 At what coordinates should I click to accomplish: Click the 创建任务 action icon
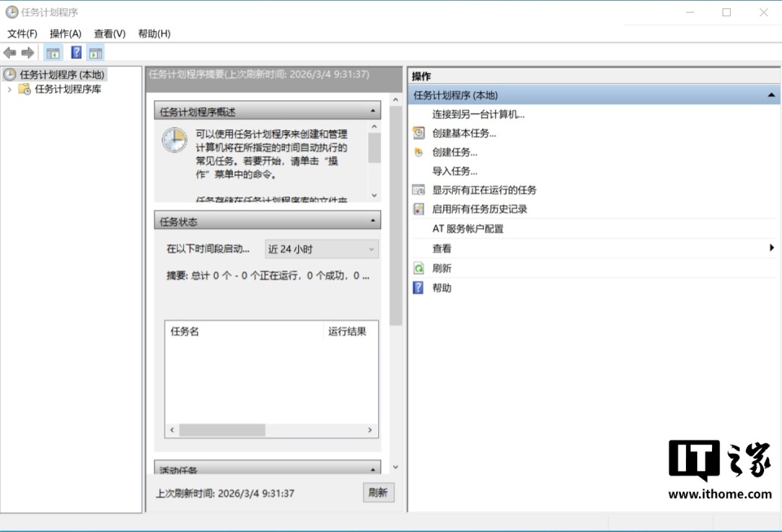419,152
